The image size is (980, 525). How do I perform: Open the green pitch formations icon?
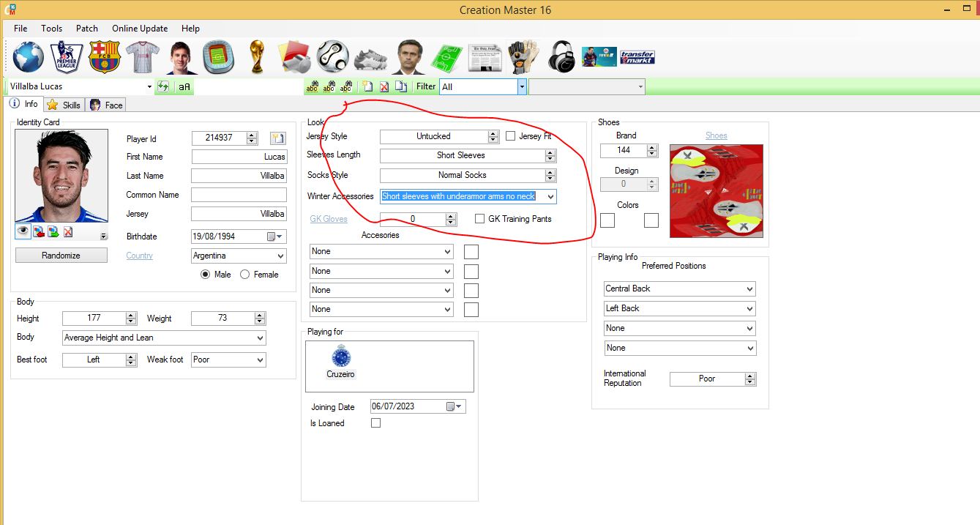(446, 57)
